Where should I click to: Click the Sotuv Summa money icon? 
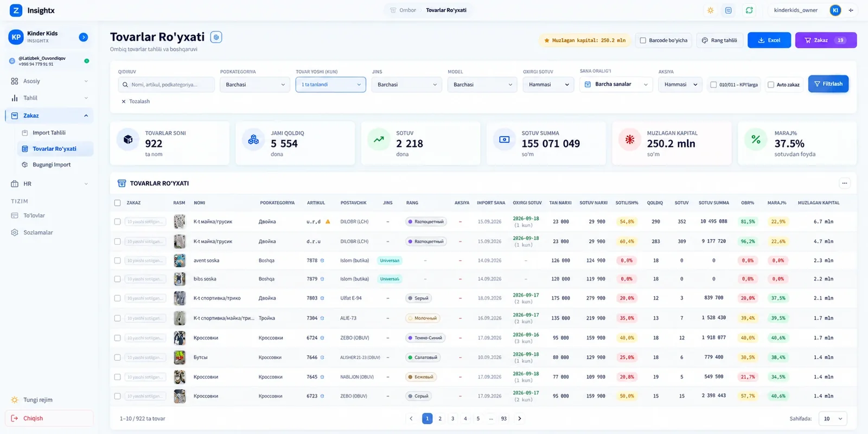point(505,140)
